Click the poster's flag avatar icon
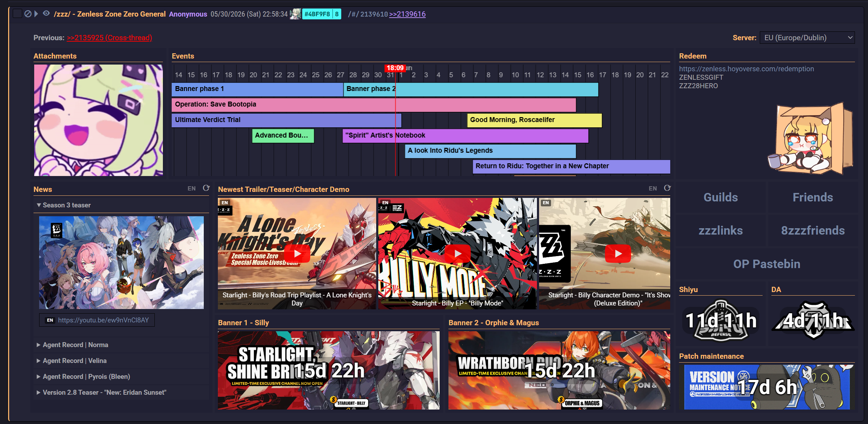Screen dimensions: 868x424 (295, 14)
